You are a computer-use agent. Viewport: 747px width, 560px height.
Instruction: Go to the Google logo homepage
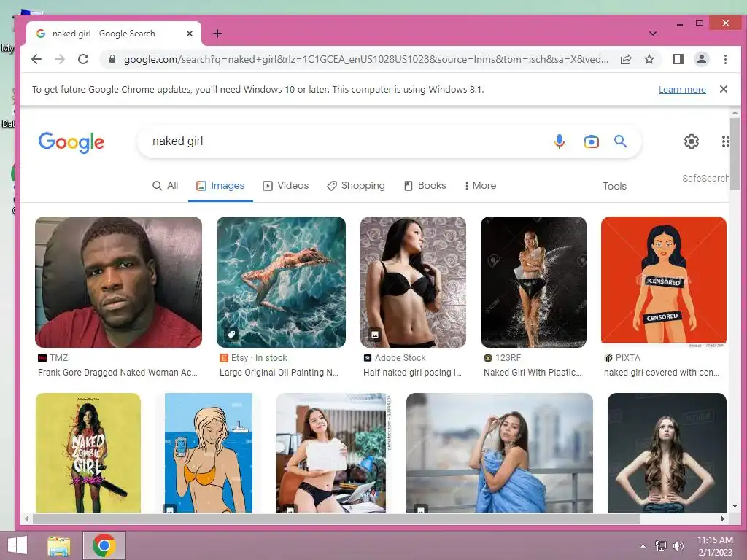tap(71, 142)
